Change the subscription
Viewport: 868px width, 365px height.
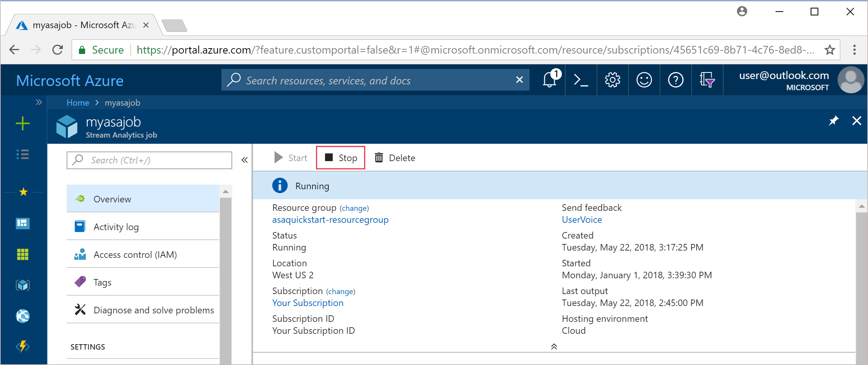coord(341,292)
